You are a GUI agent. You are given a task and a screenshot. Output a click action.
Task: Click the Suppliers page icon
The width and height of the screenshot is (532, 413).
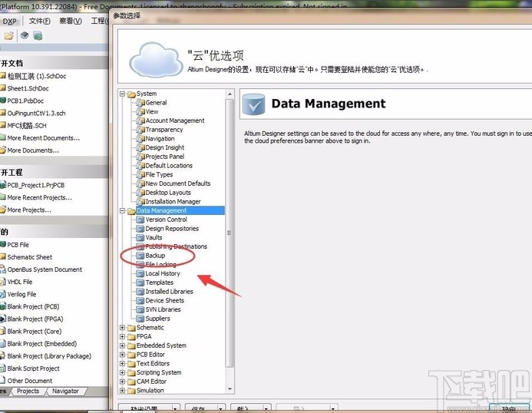coord(140,319)
